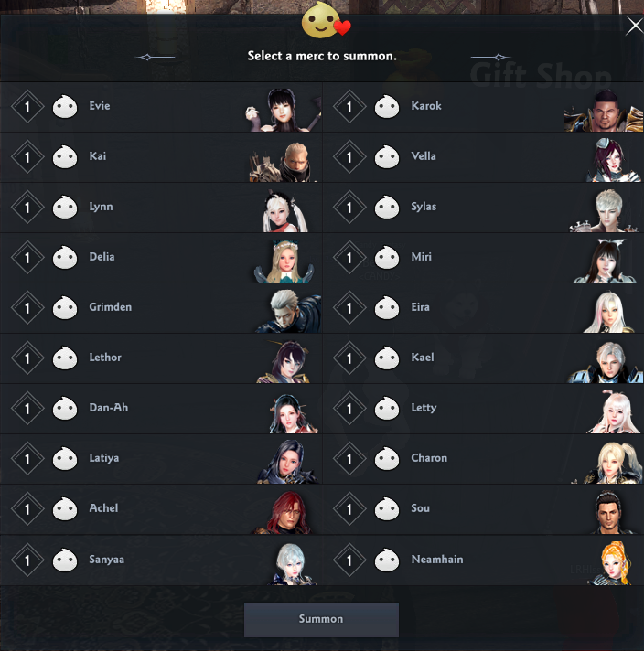Select Lethor from the merc list
Viewport: 644px width, 651px height.
point(161,358)
